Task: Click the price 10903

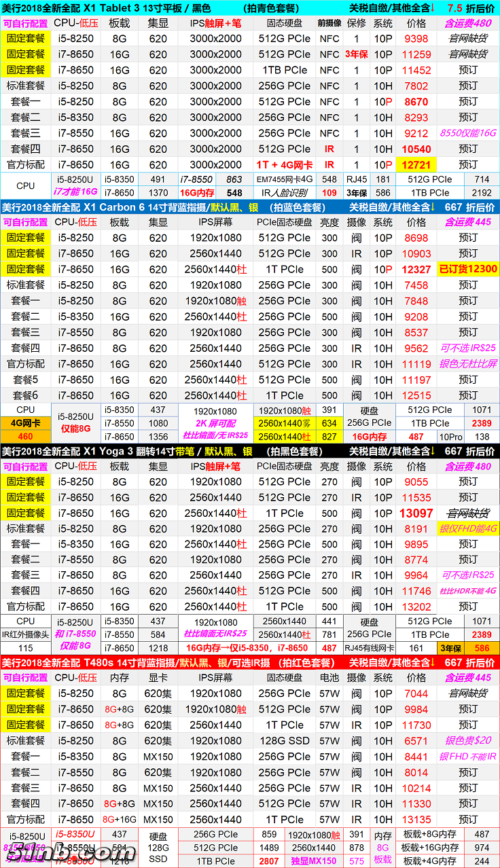Action: (x=416, y=253)
